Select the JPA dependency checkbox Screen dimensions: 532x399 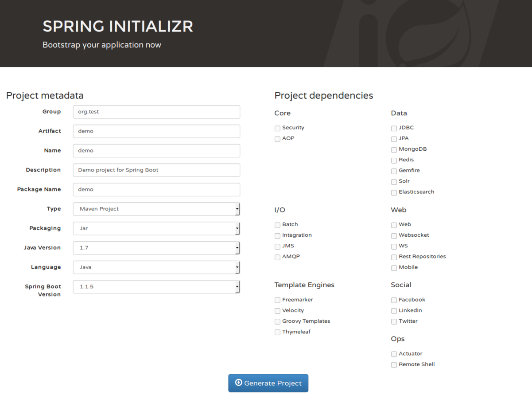click(394, 139)
